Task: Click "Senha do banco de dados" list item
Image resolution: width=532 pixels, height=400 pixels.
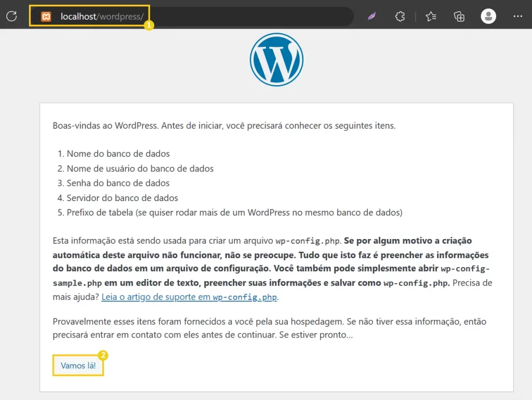Action: point(118,183)
